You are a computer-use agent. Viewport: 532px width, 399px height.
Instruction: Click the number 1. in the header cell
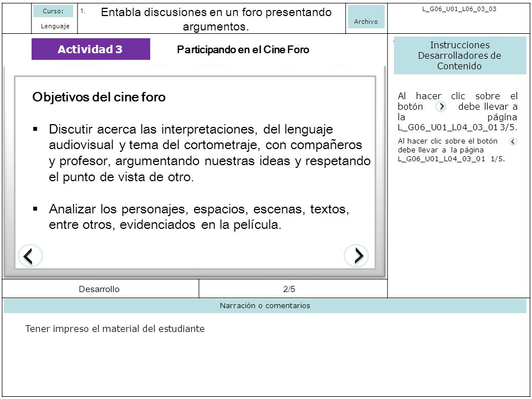[83, 11]
